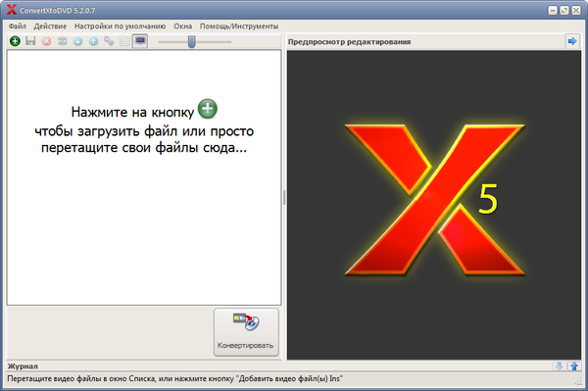Click the Save project floppy disk icon
Image resolution: width=588 pixels, height=391 pixels.
[x=30, y=41]
